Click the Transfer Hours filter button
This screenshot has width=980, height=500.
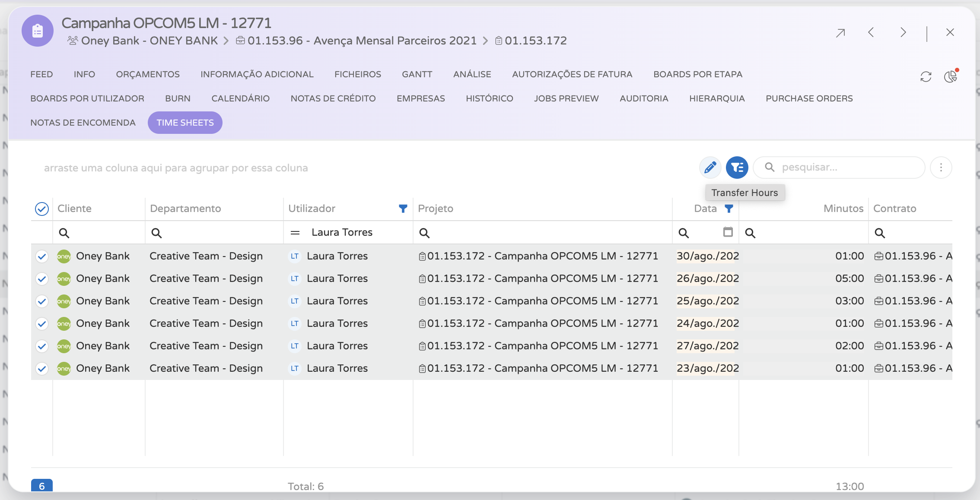click(x=737, y=168)
